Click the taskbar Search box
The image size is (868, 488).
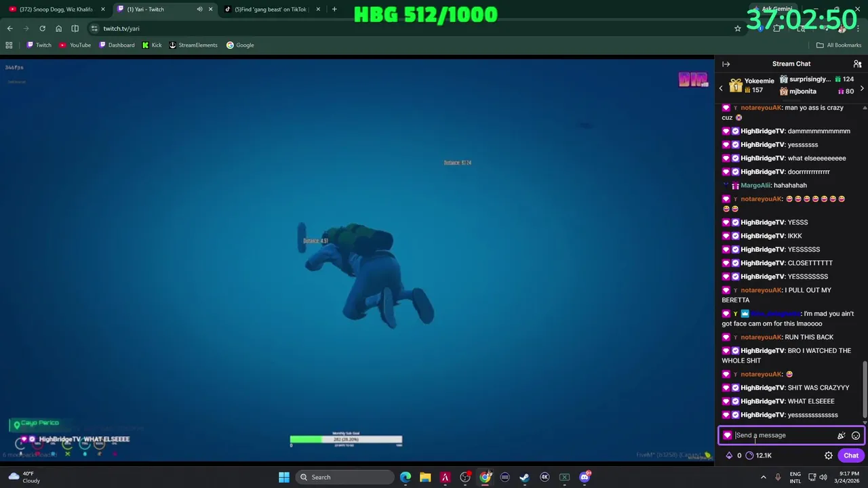tap(345, 477)
